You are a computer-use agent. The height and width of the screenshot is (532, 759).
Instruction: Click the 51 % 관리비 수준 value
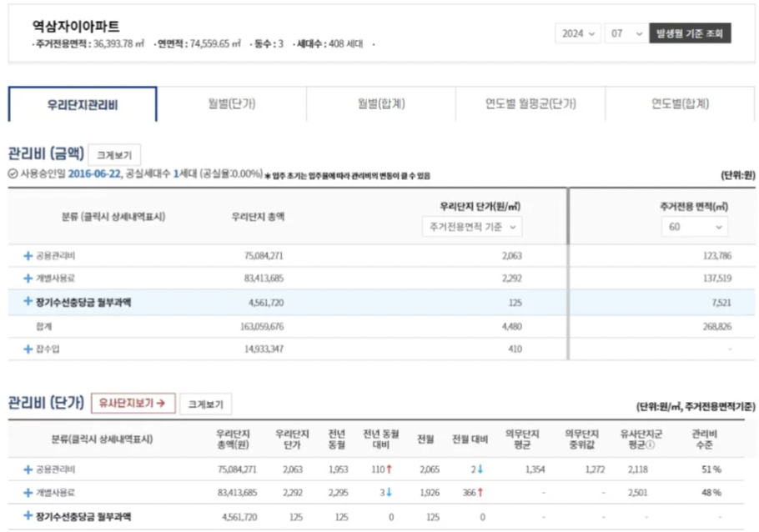click(x=711, y=469)
